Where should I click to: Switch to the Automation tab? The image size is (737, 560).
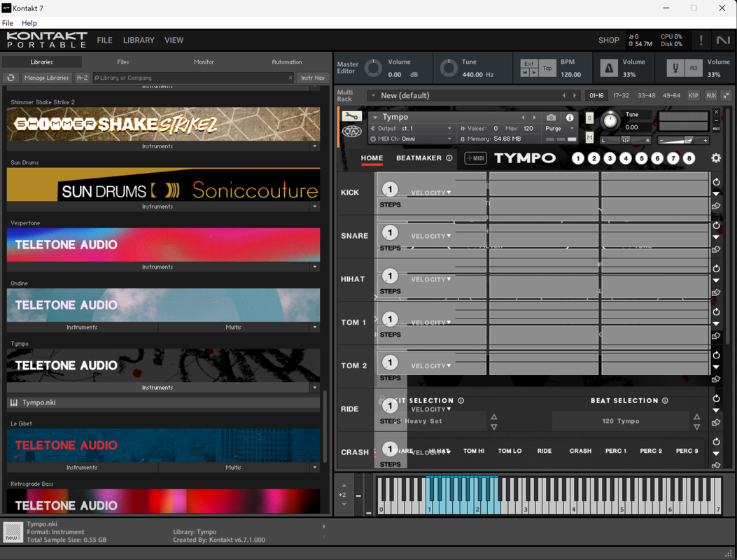[x=287, y=62]
